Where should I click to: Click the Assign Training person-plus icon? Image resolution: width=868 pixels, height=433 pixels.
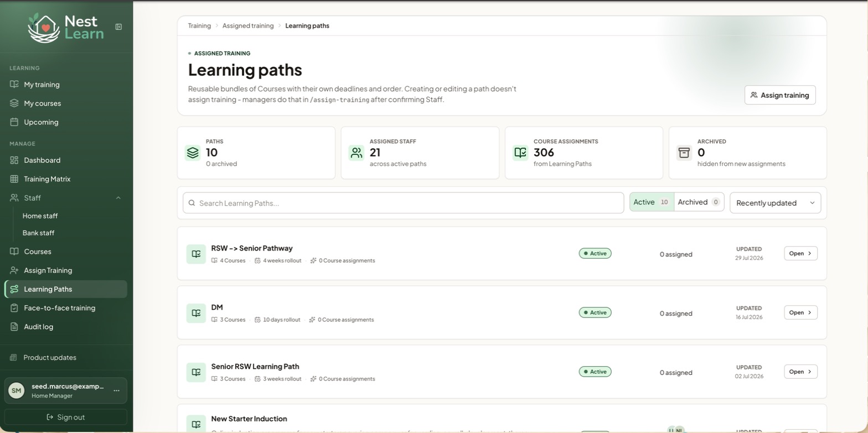tap(14, 270)
